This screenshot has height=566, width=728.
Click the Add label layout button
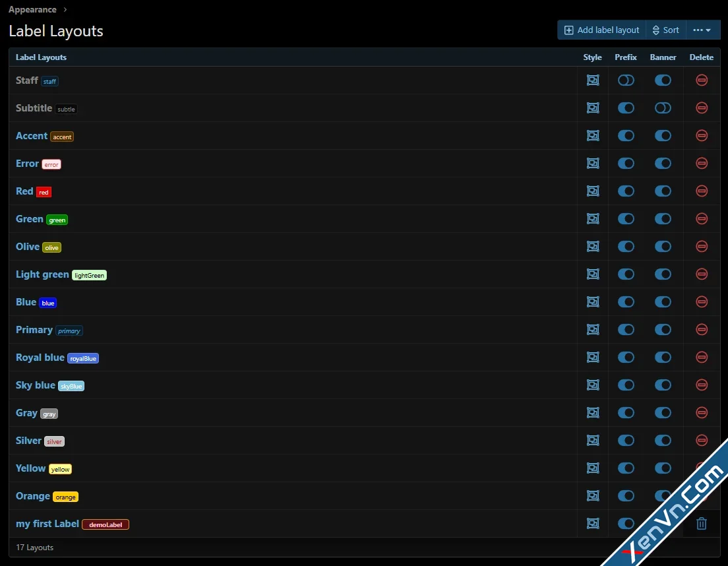click(x=601, y=29)
